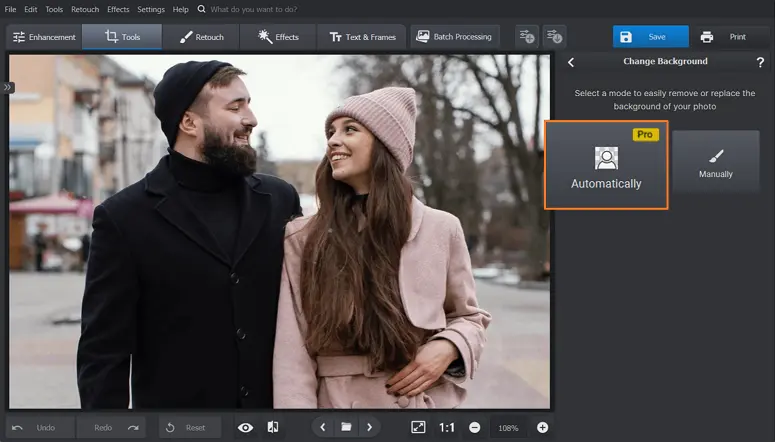Image resolution: width=775 pixels, height=442 pixels.
Task: Switch to the Retouch tab with brush icon
Action: 201,37
